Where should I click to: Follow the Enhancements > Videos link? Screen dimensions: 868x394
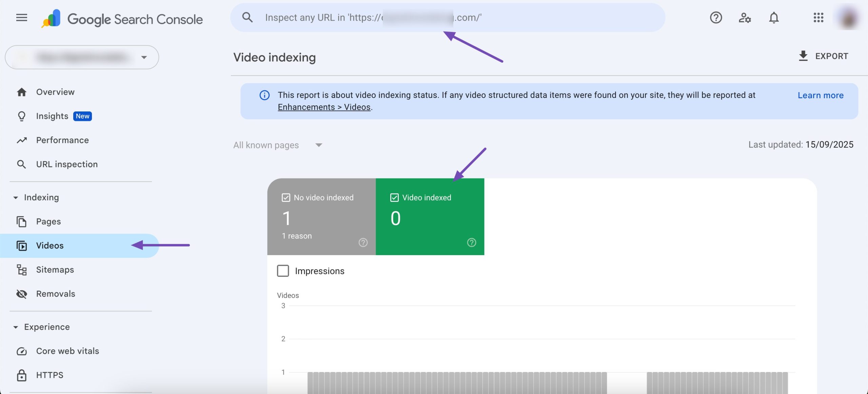pos(324,107)
